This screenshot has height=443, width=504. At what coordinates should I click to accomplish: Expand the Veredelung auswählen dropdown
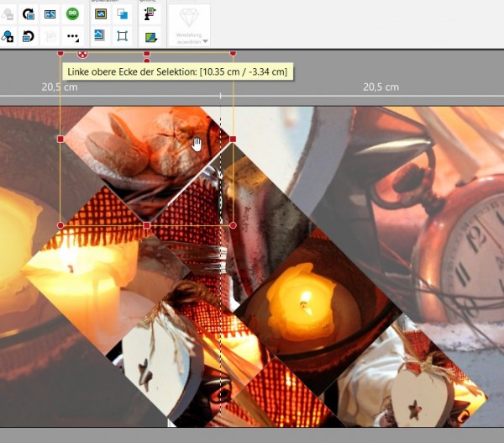click(205, 40)
